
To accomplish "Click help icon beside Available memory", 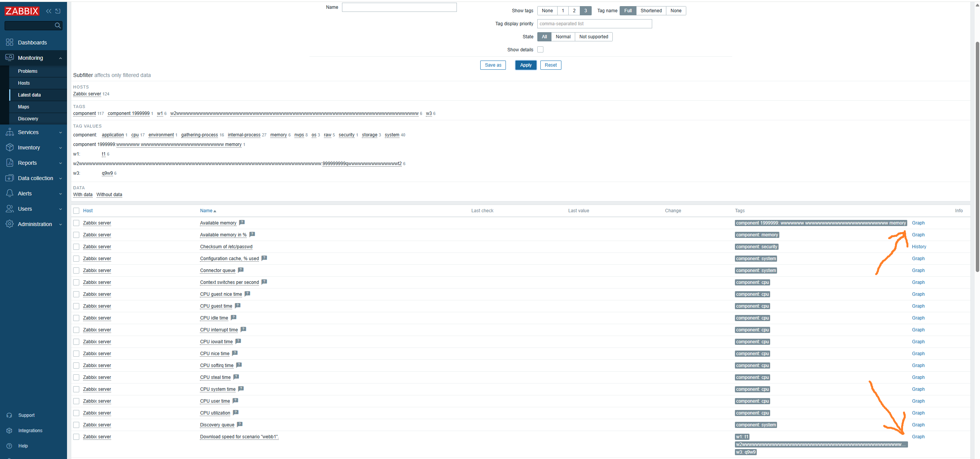I will point(242,223).
